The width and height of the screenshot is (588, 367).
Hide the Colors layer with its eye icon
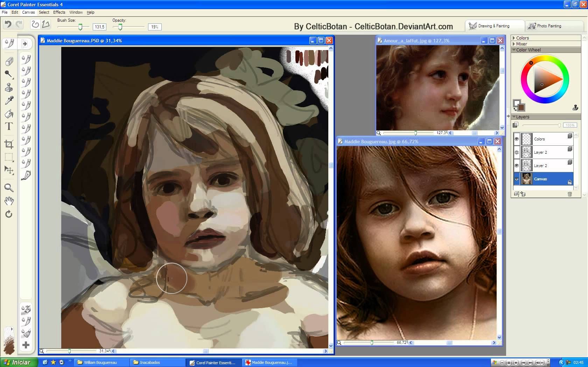click(517, 139)
